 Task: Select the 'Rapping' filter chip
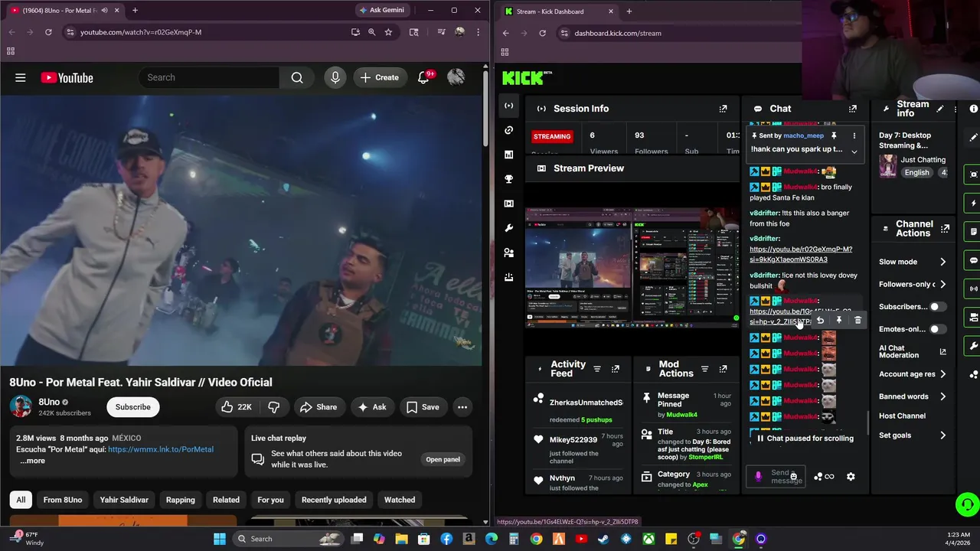(x=181, y=500)
